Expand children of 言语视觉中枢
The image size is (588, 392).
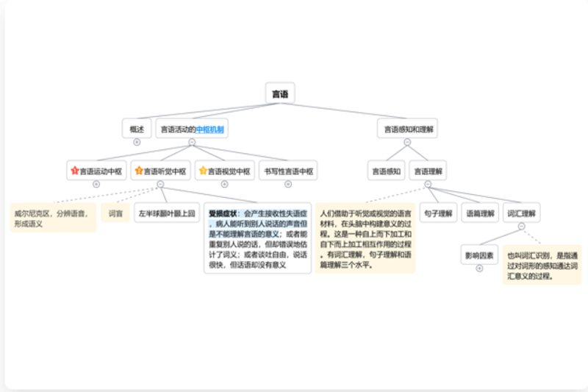pos(225,184)
